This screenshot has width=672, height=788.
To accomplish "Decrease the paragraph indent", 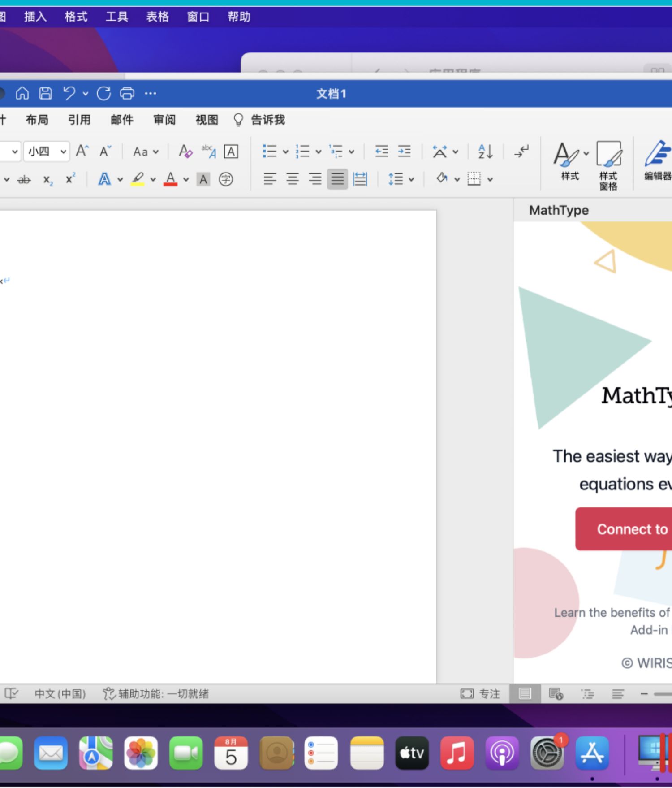I will (382, 152).
